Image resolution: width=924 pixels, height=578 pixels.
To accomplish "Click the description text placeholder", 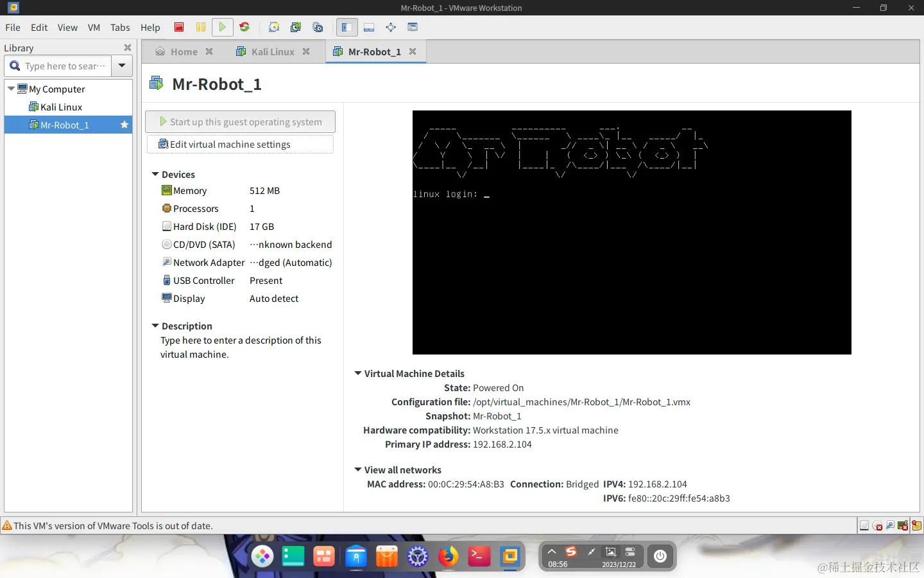I will coord(241,347).
